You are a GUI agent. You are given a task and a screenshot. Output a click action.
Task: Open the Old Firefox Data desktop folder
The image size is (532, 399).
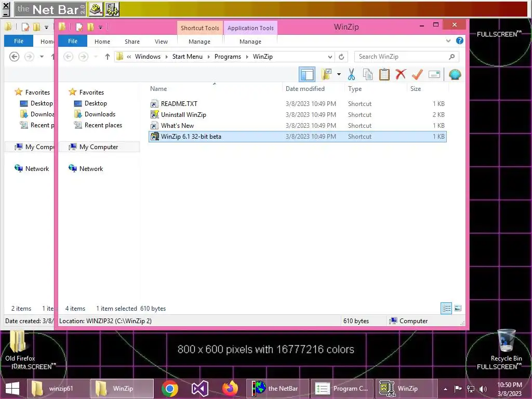click(20, 349)
